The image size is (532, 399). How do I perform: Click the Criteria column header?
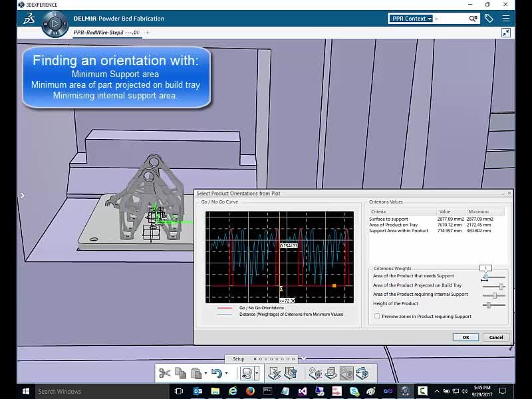403,211
